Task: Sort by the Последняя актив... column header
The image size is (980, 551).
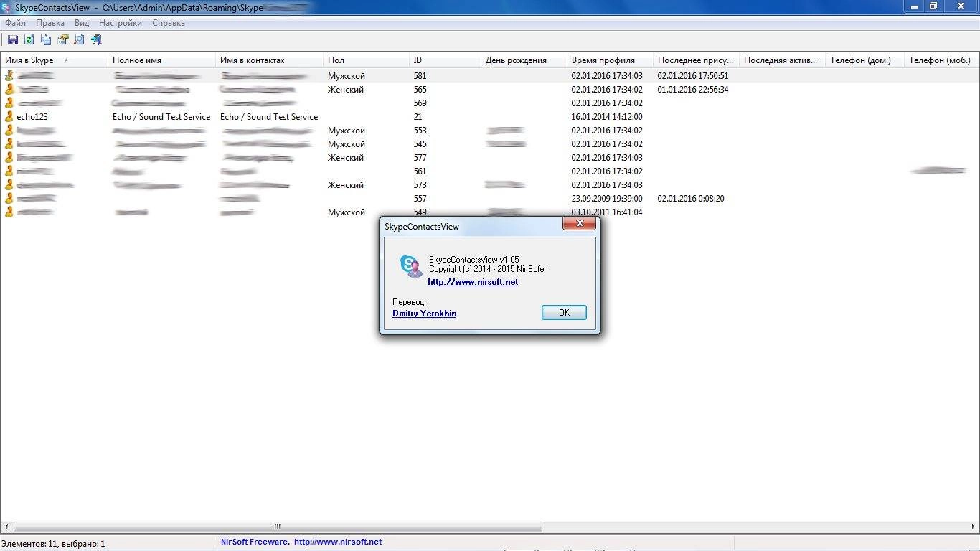Action: click(x=782, y=60)
